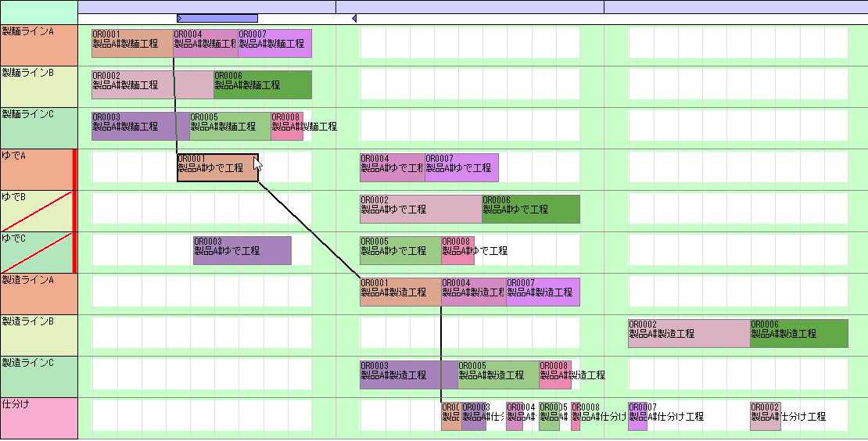Click the 製麺ラインC resource row header
The image size is (868, 441).
[x=38, y=127]
